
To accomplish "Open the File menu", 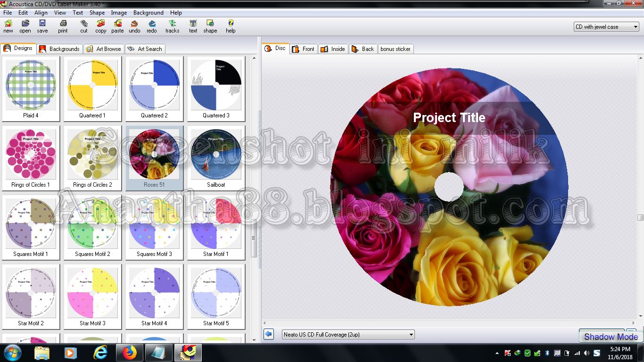I will tap(8, 13).
